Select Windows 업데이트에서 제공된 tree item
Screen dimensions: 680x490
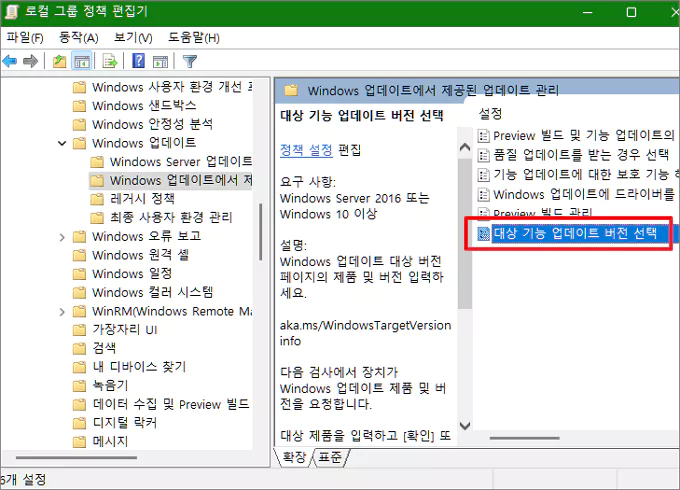(x=180, y=180)
